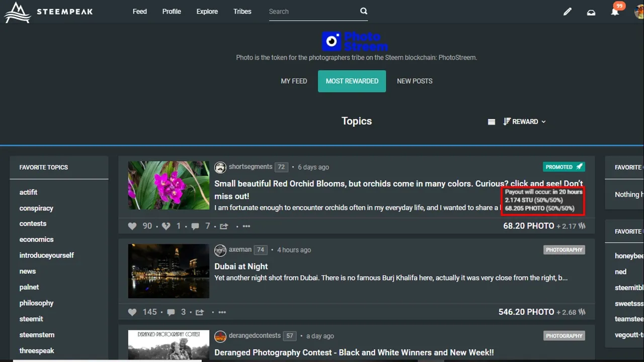This screenshot has width=644, height=362.
Task: Open the SteemPeak logo home link
Action: 49,12
